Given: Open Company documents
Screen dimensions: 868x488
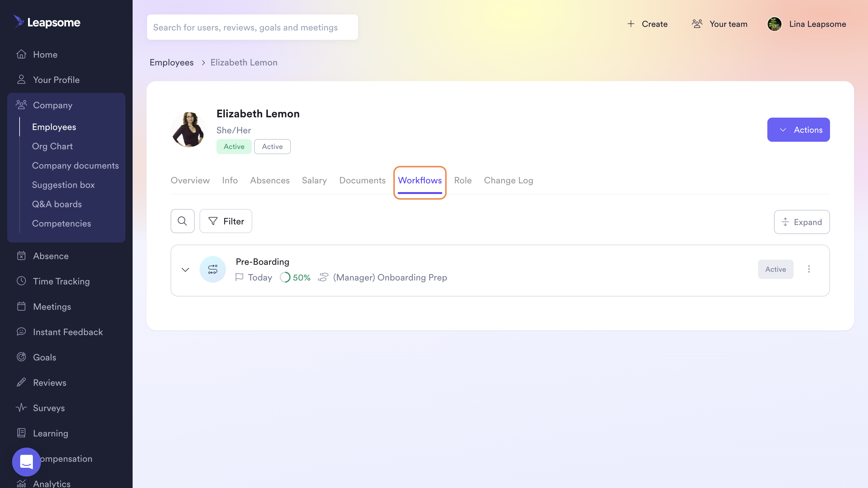Looking at the screenshot, I should [75, 165].
